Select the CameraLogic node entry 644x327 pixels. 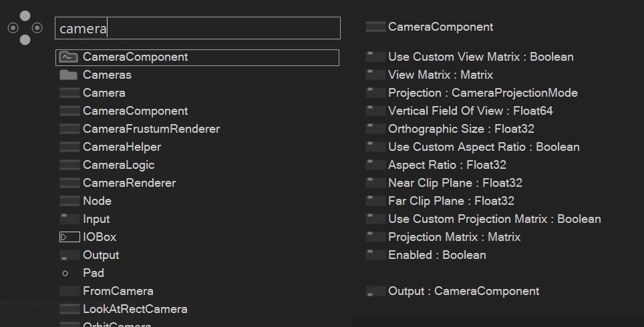click(118, 165)
